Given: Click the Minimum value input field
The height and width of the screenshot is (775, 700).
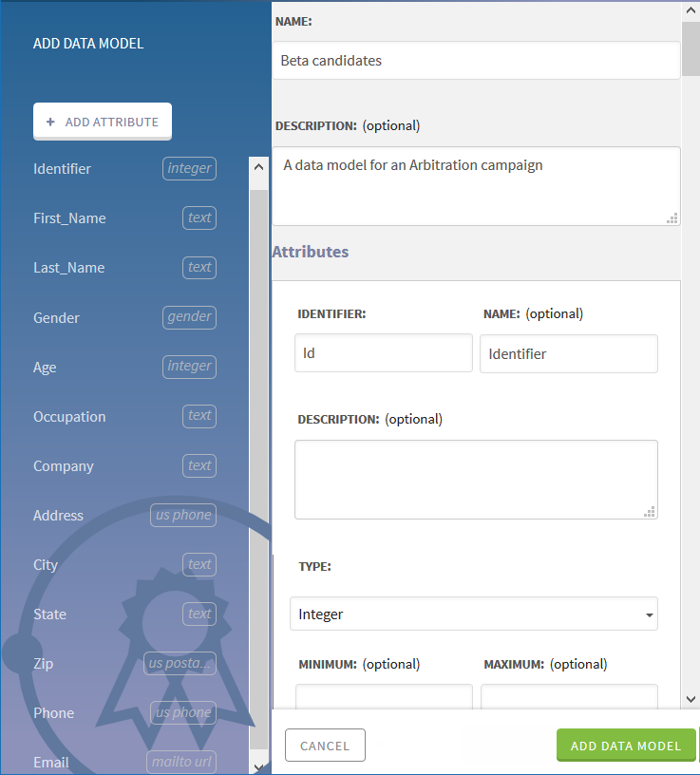Looking at the screenshot, I should click(x=384, y=698).
